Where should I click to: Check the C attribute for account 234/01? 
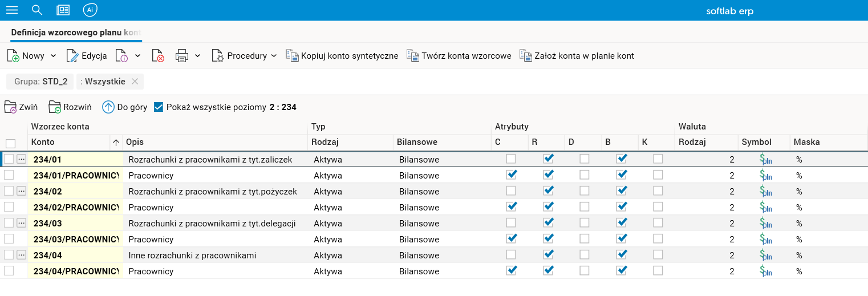pos(511,159)
